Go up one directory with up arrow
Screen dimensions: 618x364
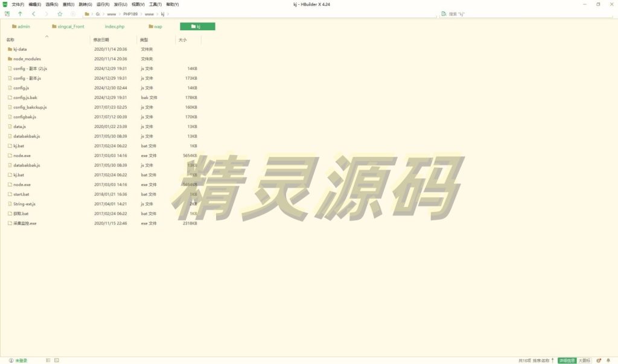(x=20, y=14)
